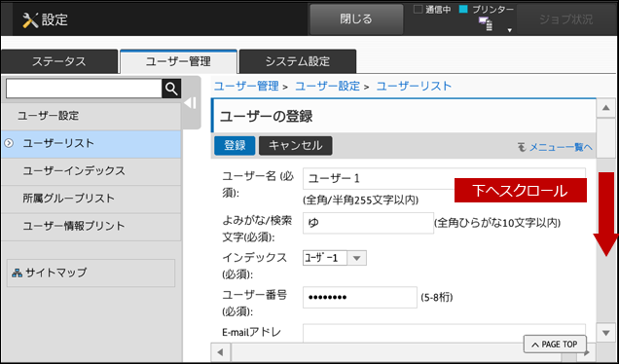Viewport: 619px width, 364px height.
Task: Click the (全角/半角255文字以内) hint text
Action: click(x=361, y=200)
